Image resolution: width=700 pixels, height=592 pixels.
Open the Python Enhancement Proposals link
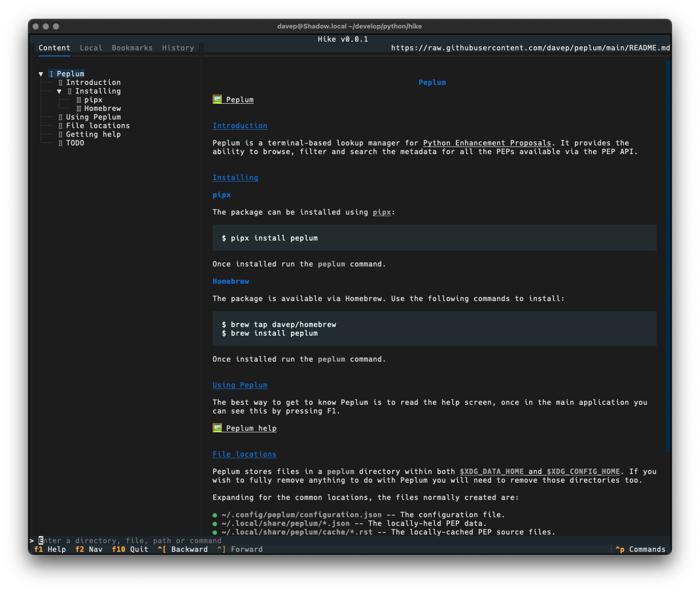(487, 143)
